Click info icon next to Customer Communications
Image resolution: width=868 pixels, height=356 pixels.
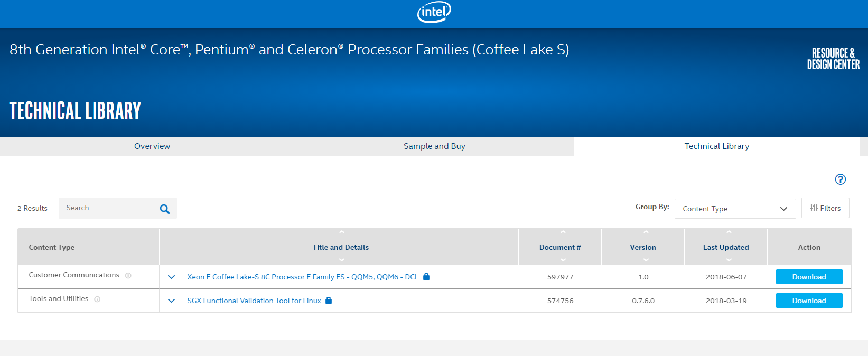128,276
